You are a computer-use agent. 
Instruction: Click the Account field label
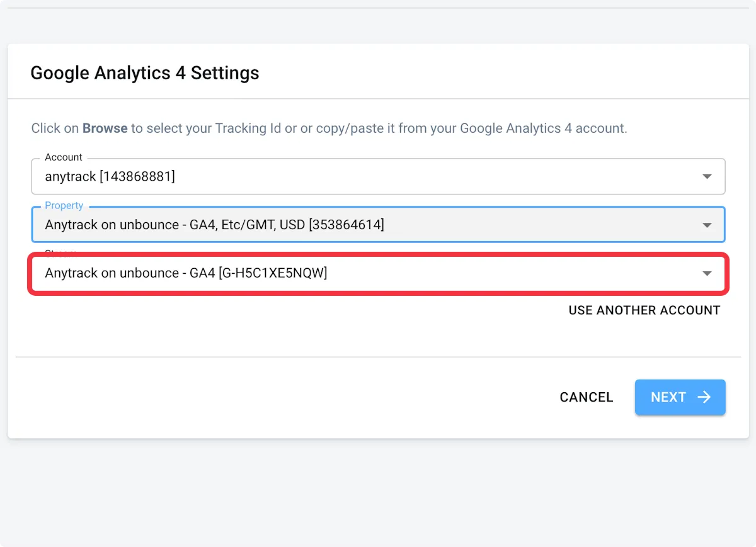(x=64, y=157)
